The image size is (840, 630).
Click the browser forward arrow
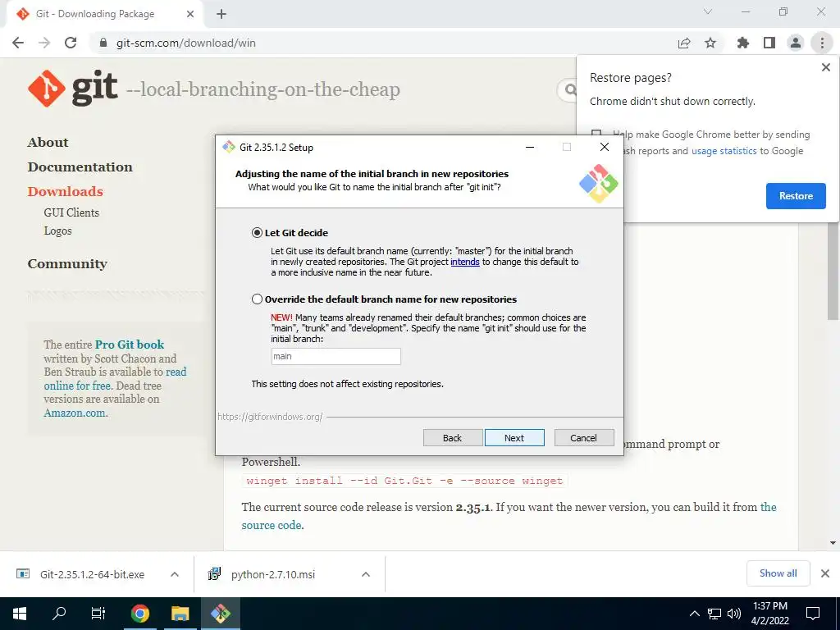[44, 43]
